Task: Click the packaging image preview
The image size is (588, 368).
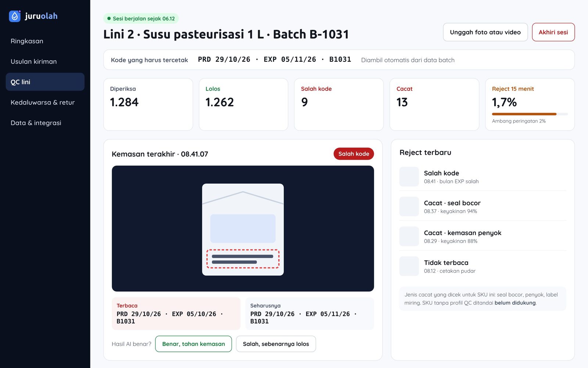Action: pos(243,229)
